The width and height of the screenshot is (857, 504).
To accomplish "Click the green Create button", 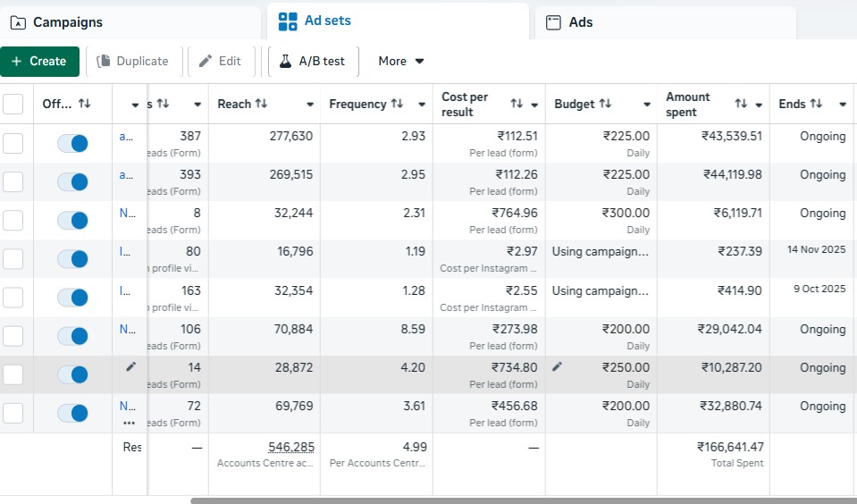I will 39,62.
